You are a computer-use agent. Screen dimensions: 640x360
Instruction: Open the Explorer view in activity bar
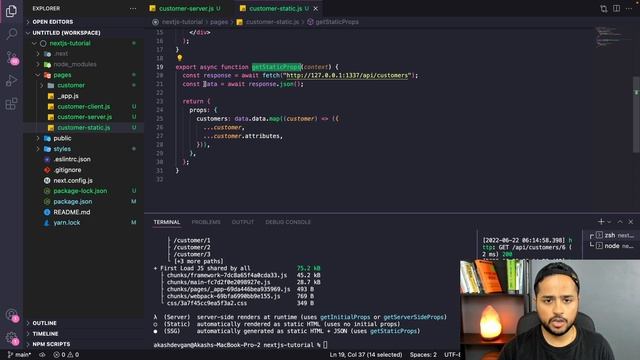[x=11, y=11]
